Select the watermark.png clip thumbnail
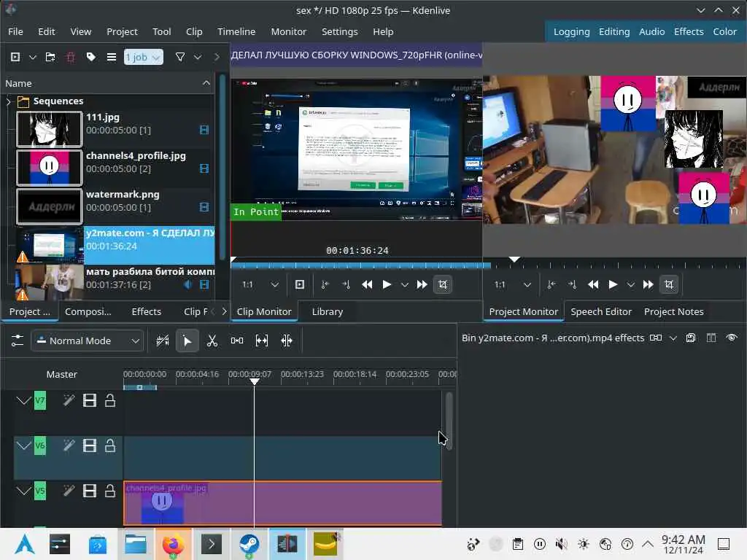 pyautogui.click(x=49, y=206)
